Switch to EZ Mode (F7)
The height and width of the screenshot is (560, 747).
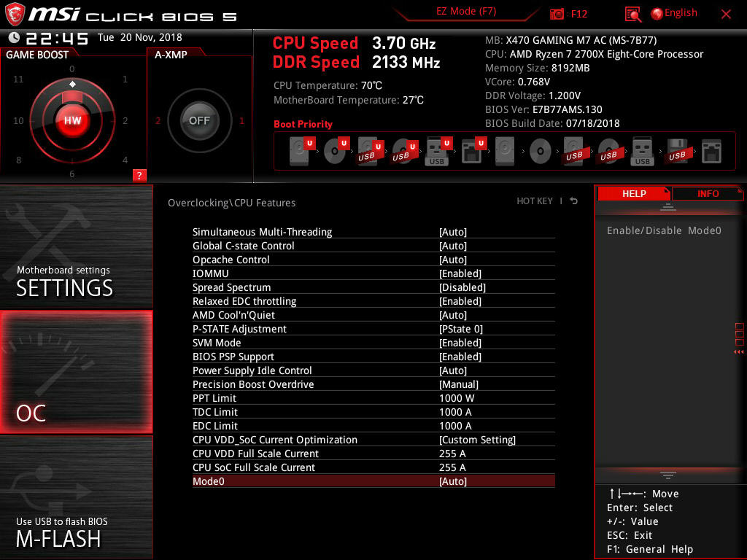(x=466, y=12)
